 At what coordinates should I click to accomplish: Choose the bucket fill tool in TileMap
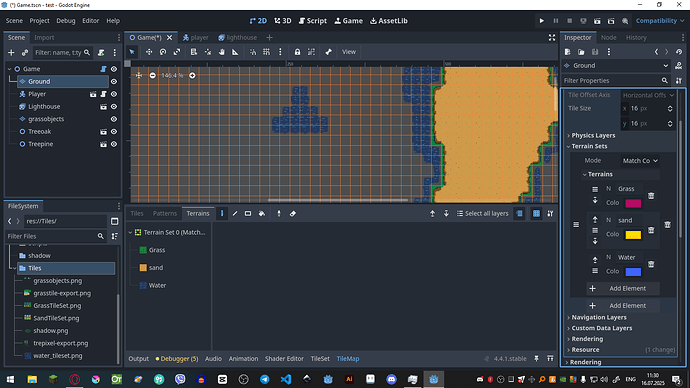(x=262, y=213)
